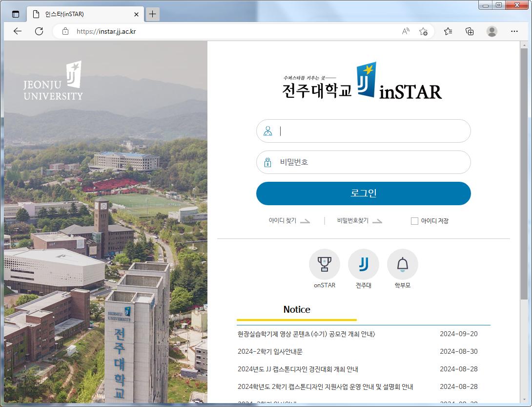Click the browser profile avatar icon
532x407 pixels.
(492, 31)
